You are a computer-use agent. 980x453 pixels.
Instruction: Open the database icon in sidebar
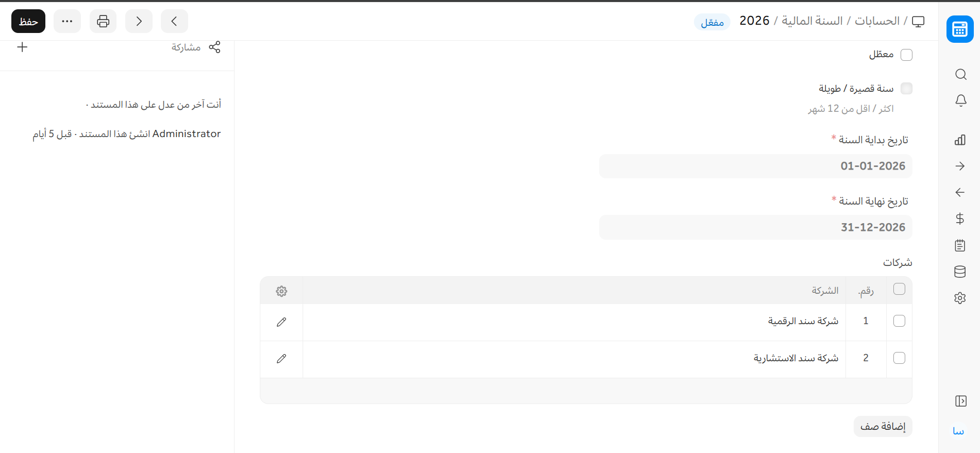(x=960, y=272)
